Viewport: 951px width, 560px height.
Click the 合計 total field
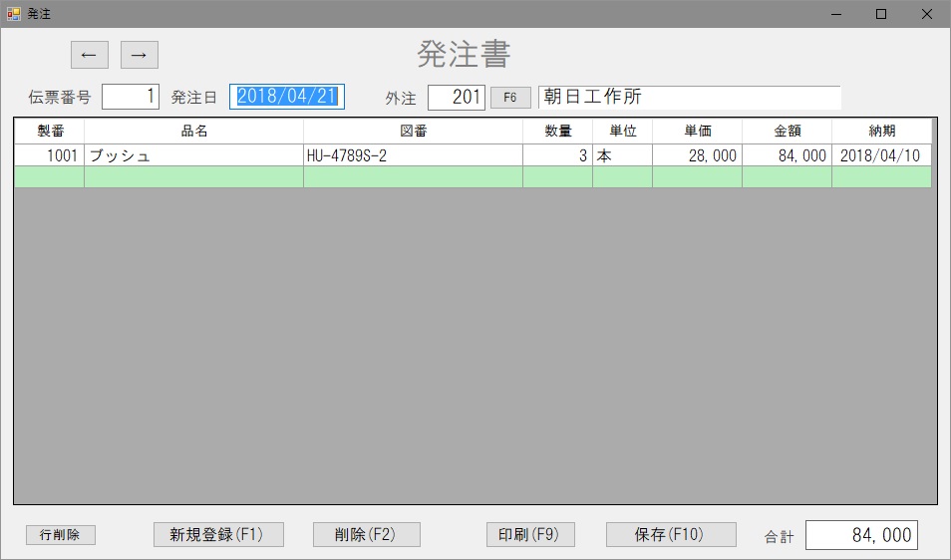click(x=860, y=535)
